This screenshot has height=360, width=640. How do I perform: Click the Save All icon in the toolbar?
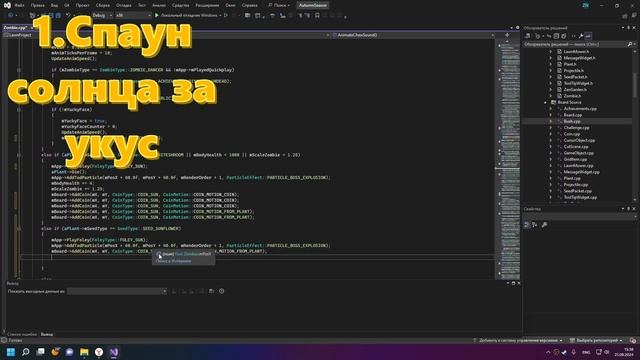(x=58, y=16)
